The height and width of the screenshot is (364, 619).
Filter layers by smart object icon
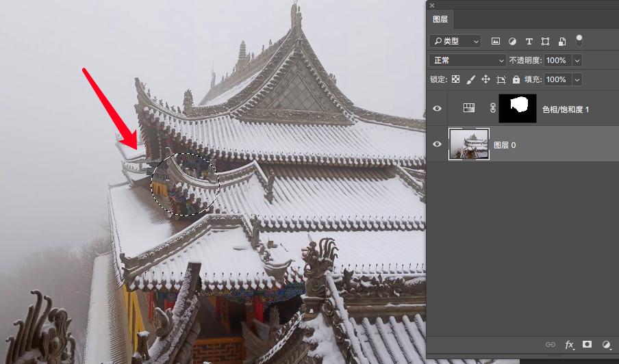[562, 42]
